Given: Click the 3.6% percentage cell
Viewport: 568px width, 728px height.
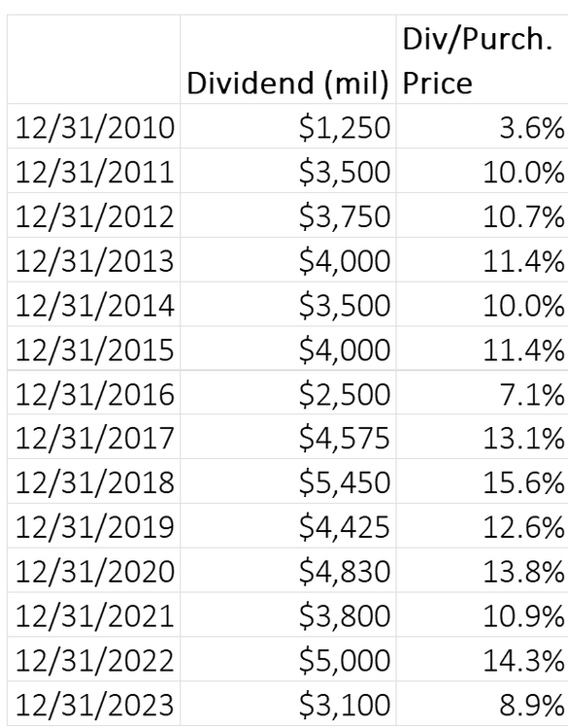Looking at the screenshot, I should [x=483, y=126].
